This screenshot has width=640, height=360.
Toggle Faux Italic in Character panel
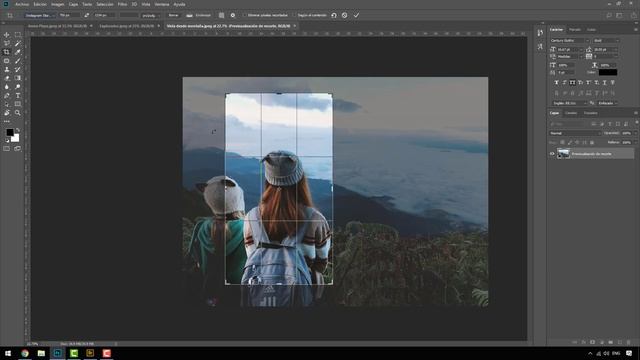pyautogui.click(x=564, y=82)
